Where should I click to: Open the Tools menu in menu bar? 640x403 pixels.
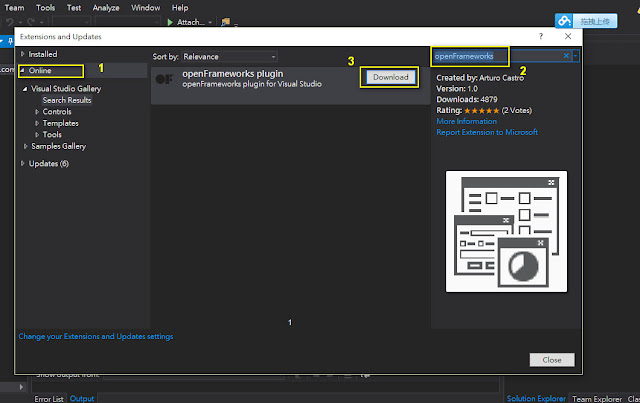point(45,8)
